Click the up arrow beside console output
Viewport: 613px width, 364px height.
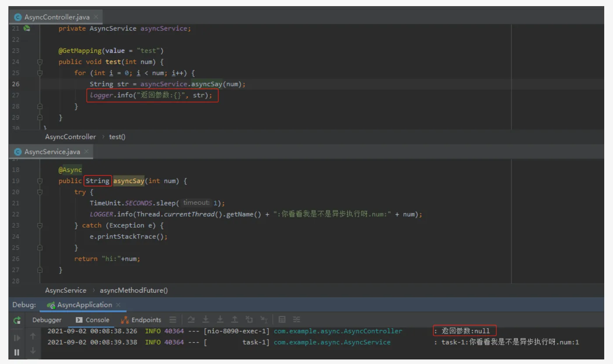point(33,336)
